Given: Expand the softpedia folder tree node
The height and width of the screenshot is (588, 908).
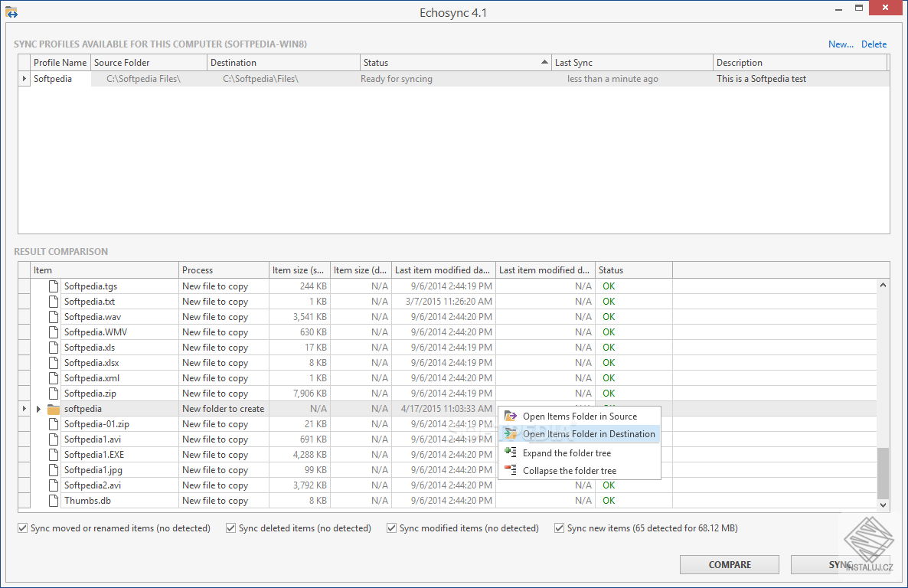Looking at the screenshot, I should tap(38, 409).
